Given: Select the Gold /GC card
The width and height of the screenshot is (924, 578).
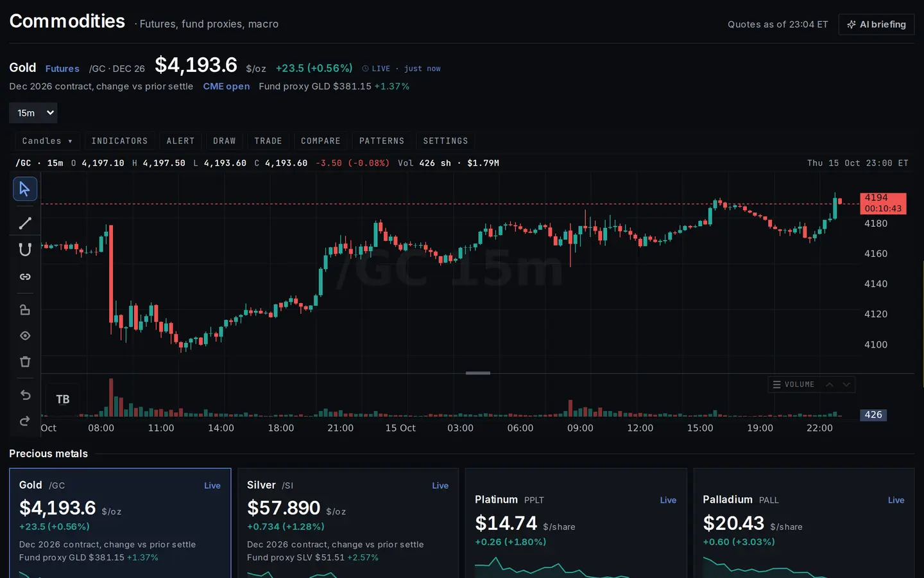Looking at the screenshot, I should [x=120, y=523].
